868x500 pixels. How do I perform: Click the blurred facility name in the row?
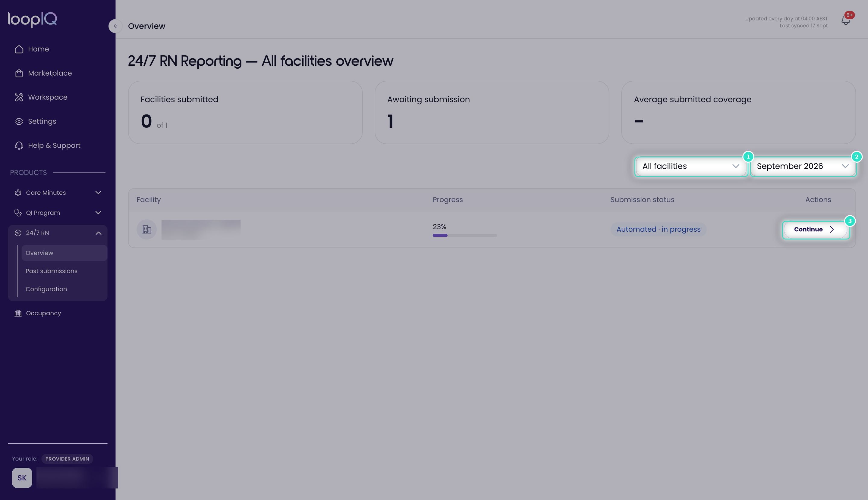pyautogui.click(x=201, y=230)
